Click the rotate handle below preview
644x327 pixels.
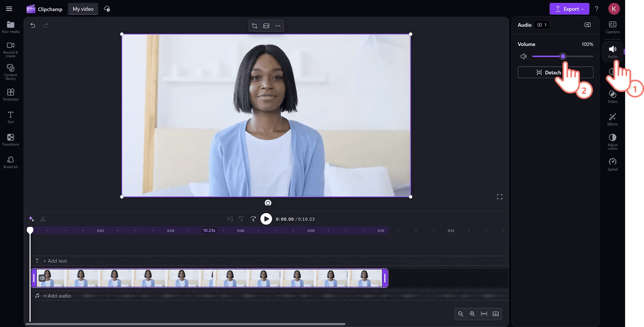pyautogui.click(x=268, y=203)
